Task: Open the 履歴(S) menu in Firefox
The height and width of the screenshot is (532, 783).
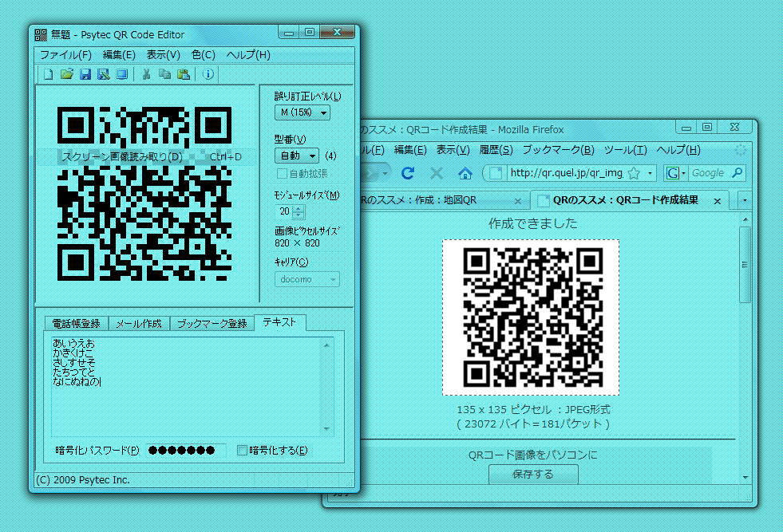Action: [496, 150]
